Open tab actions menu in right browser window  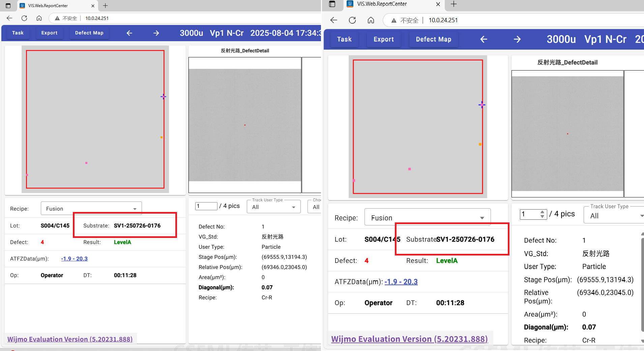tap(332, 4)
